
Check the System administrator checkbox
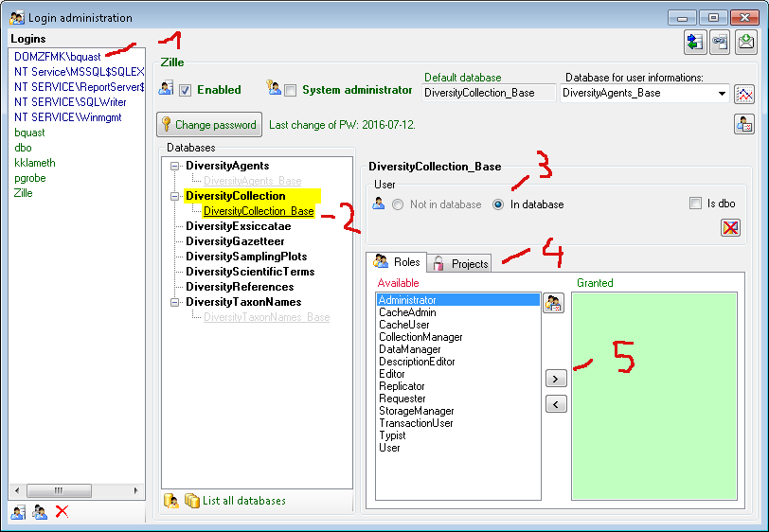coord(290,91)
